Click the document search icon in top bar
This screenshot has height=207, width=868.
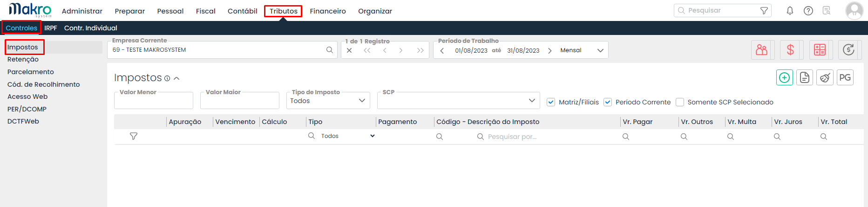pos(827,11)
